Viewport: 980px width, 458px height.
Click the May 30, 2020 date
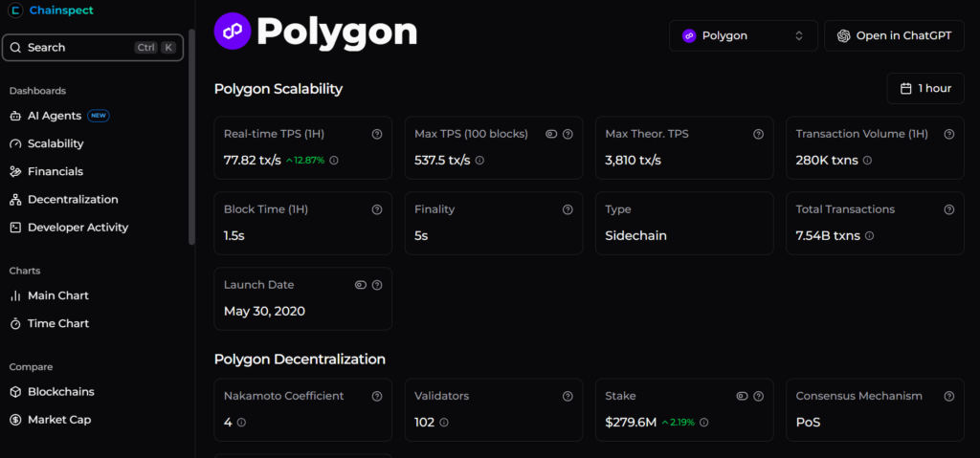264,311
